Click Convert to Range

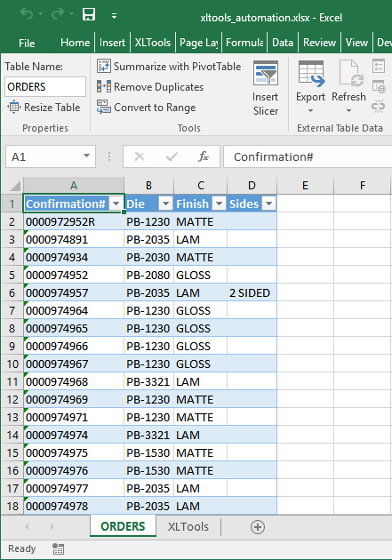pos(146,108)
